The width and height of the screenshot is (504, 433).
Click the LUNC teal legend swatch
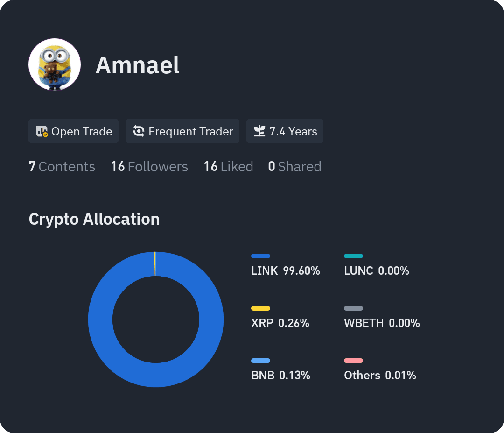coord(354,256)
